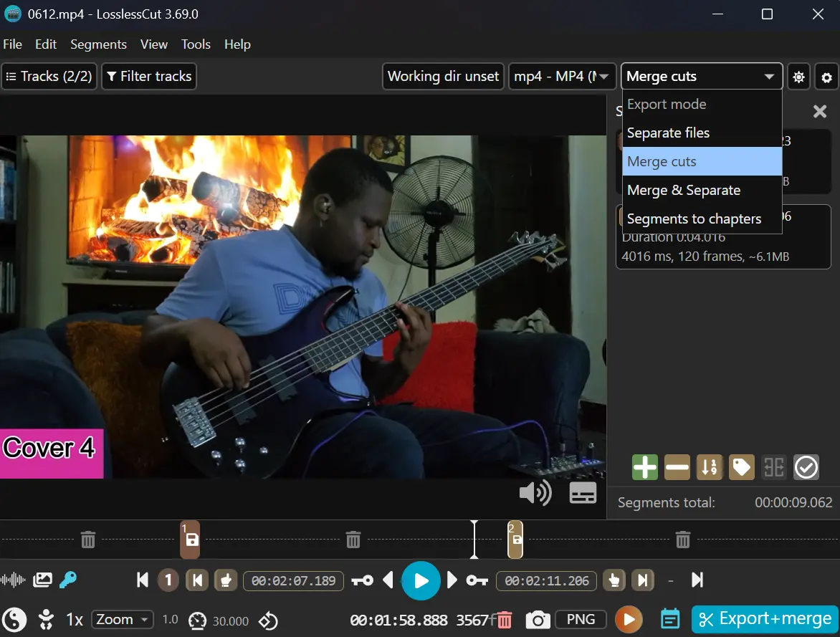Click the Filter tracks button
The width and height of the screenshot is (840, 637).
coord(150,77)
